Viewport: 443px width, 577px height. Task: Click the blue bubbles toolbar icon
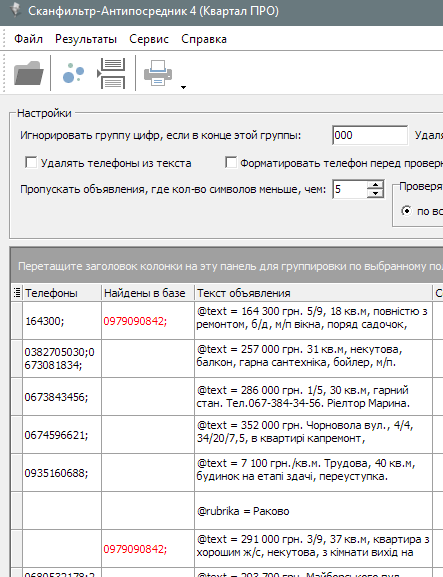pos(73,73)
